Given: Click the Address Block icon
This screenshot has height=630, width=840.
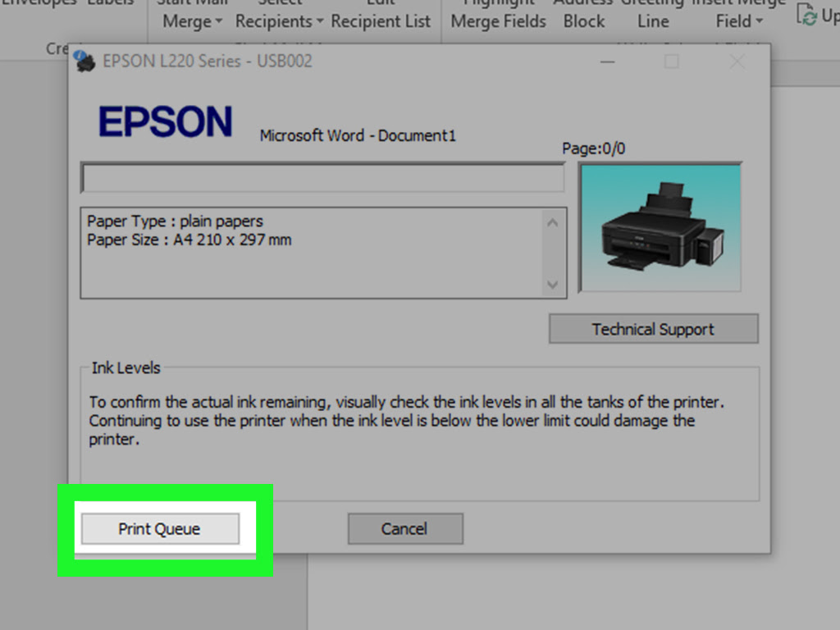Looking at the screenshot, I should [x=583, y=15].
